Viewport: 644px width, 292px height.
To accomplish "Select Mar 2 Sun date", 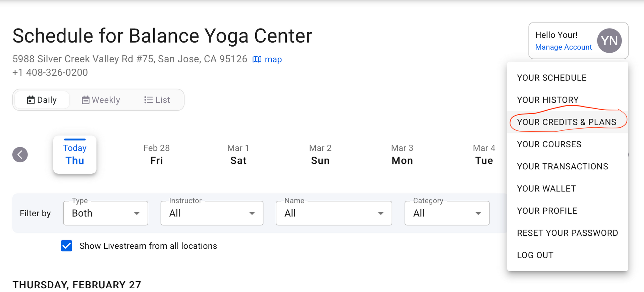I will point(320,155).
